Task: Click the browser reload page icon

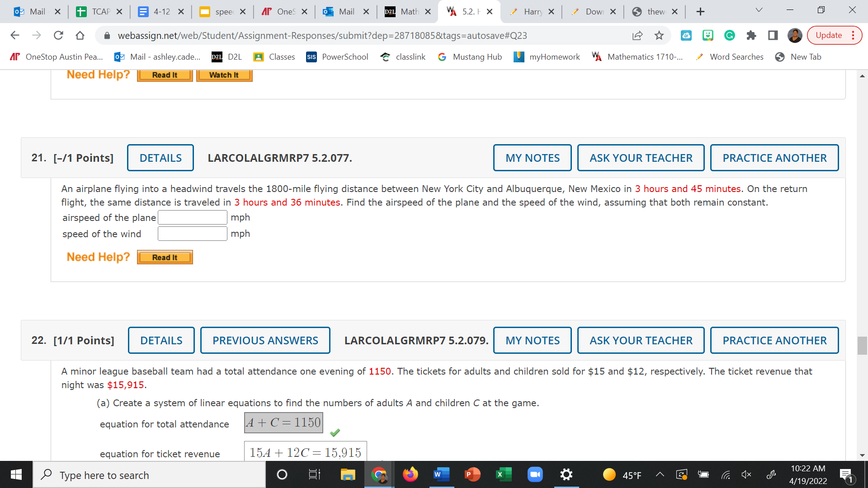Action: tap(58, 35)
